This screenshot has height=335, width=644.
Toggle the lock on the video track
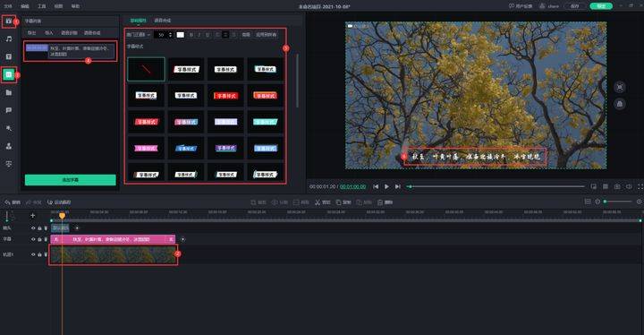(39, 254)
